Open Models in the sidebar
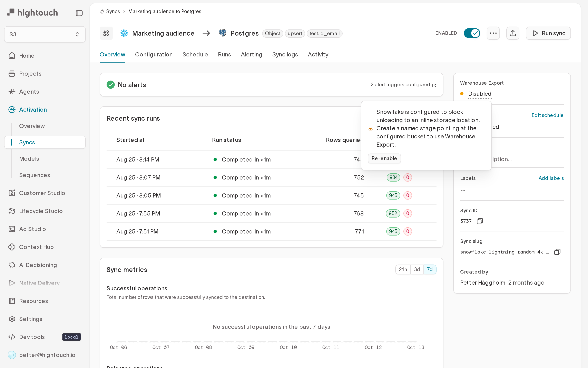Image resolution: width=588 pixels, height=368 pixels. click(29, 159)
